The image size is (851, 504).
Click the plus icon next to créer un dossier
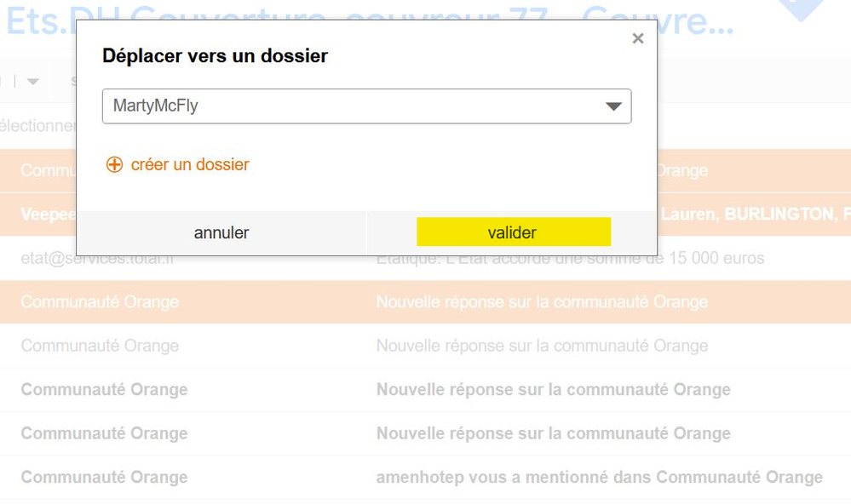[x=114, y=164]
